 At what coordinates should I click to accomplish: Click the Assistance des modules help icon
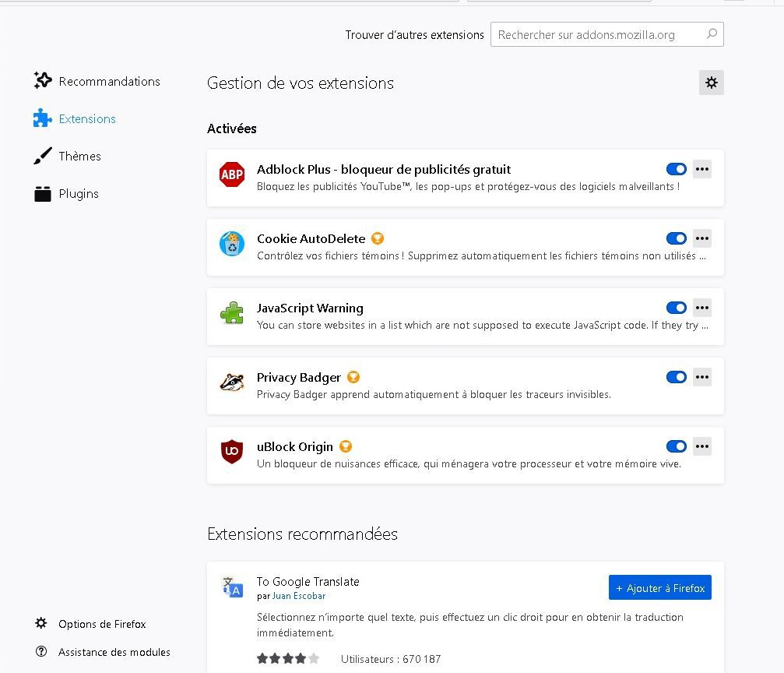(41, 651)
